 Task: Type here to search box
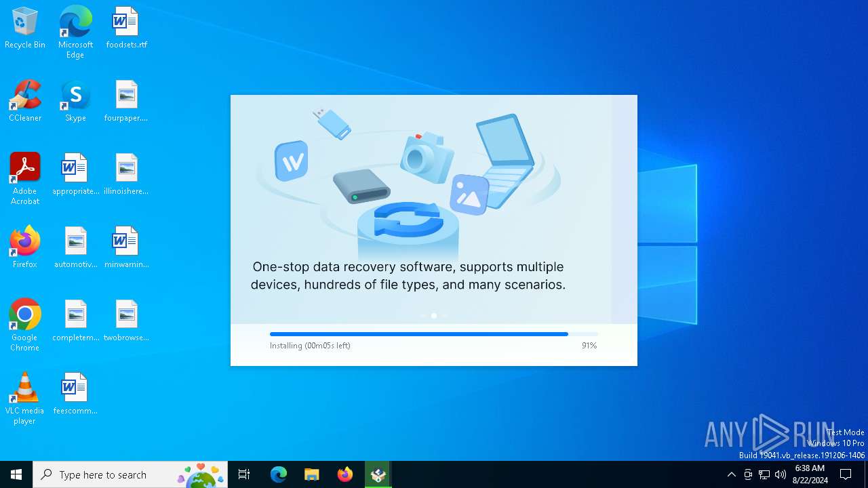coord(130,474)
